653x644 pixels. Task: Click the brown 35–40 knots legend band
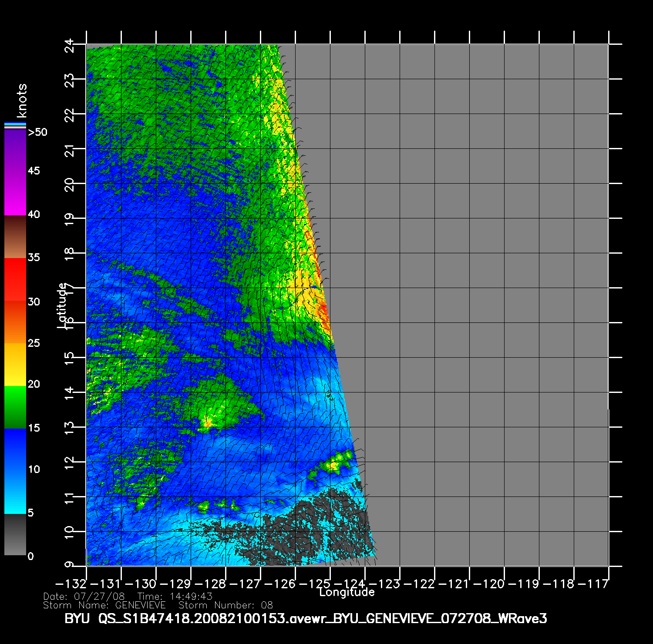click(x=15, y=237)
